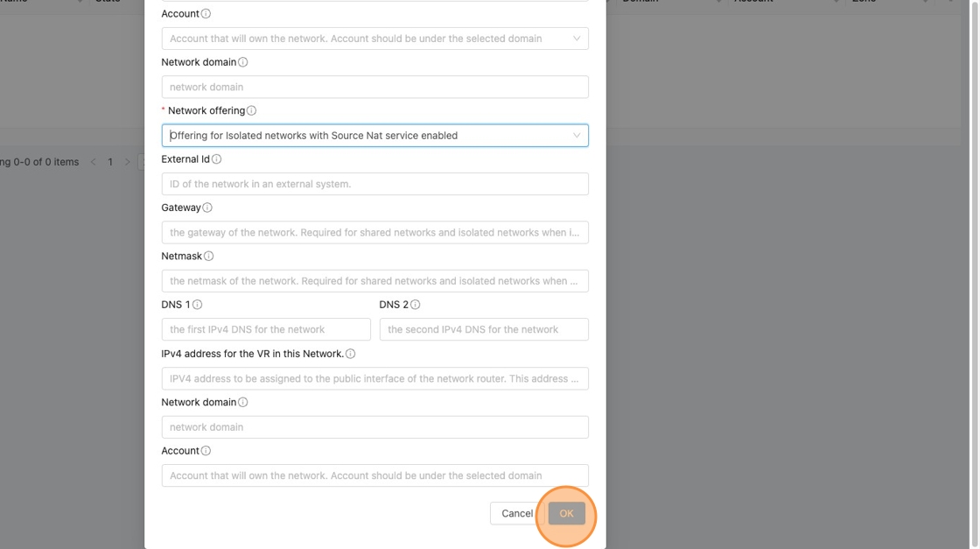
Task: Expand the Account dropdown with the chevron
Action: pyautogui.click(x=576, y=39)
